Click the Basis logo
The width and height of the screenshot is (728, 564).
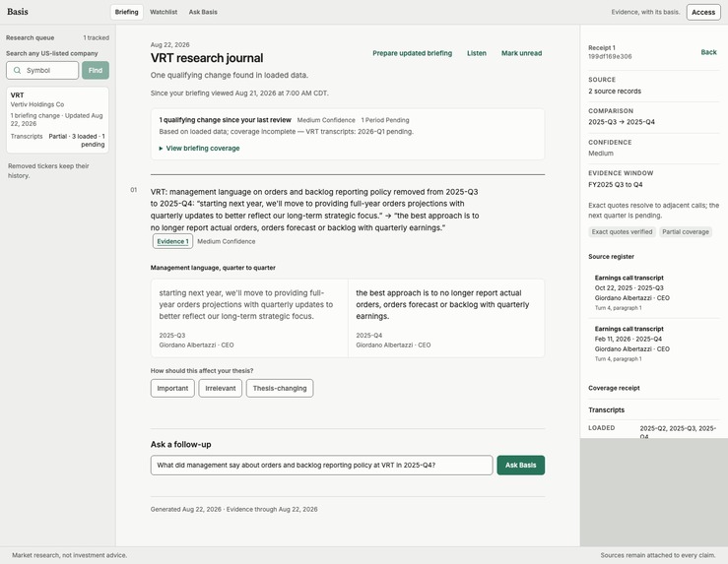pos(18,12)
